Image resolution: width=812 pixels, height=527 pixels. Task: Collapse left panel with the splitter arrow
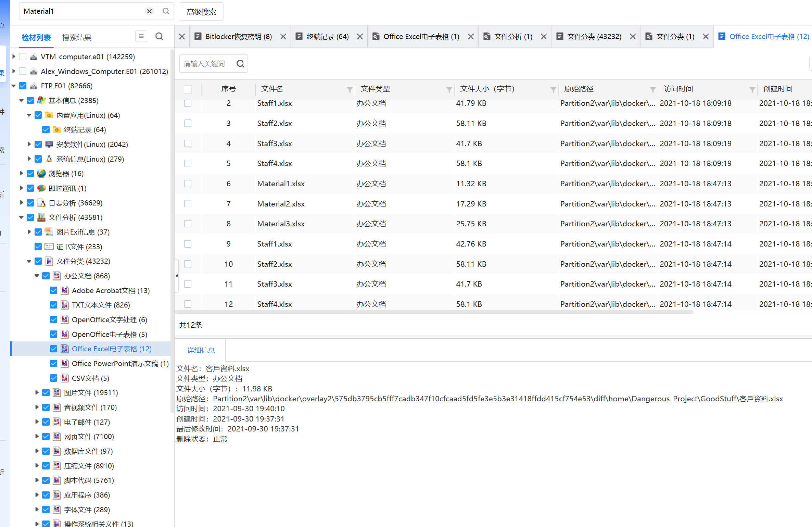(x=177, y=276)
